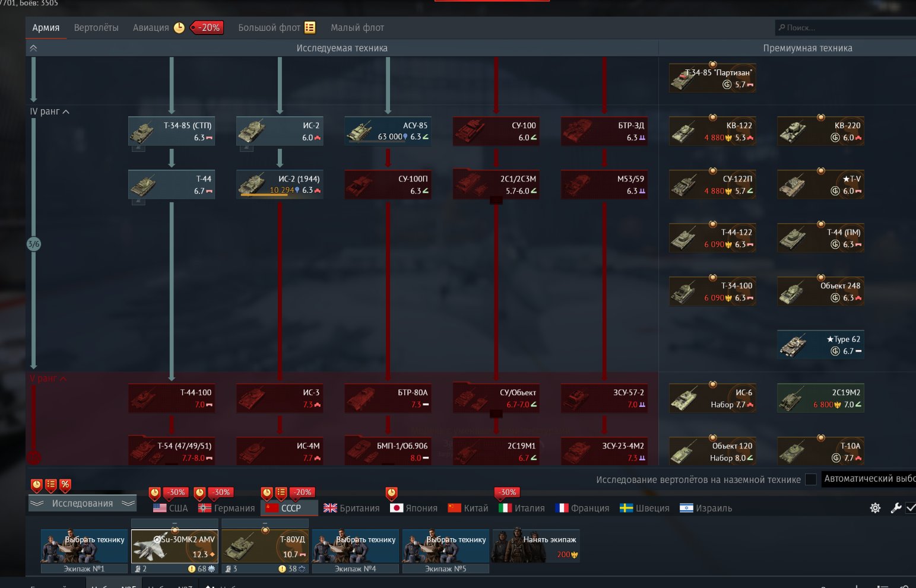Click the -20% discount tag near Авиация

tap(207, 28)
